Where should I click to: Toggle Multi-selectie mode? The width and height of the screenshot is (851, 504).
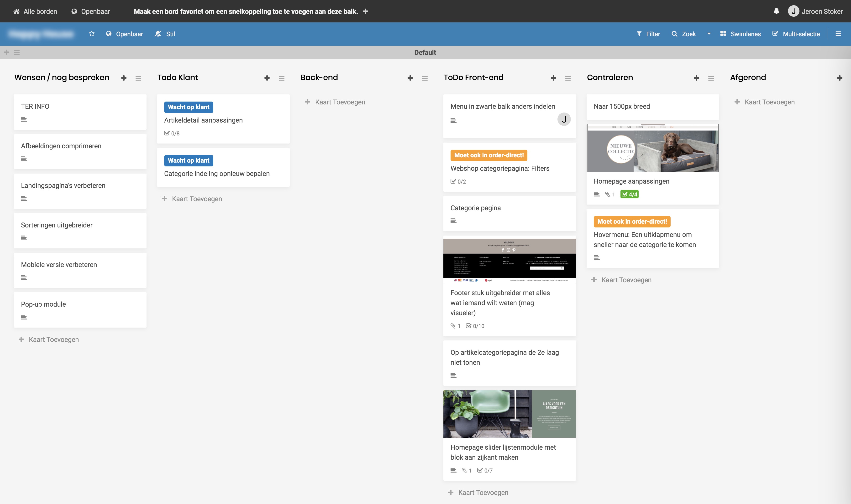796,34
